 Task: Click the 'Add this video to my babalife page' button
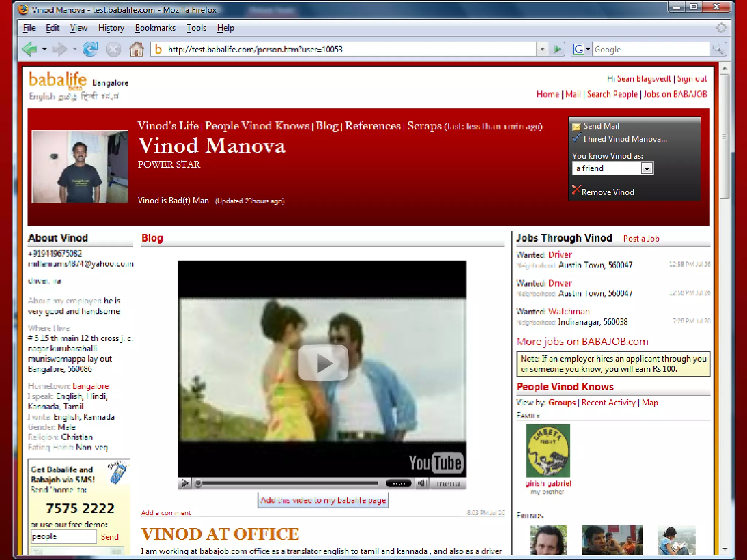click(323, 500)
